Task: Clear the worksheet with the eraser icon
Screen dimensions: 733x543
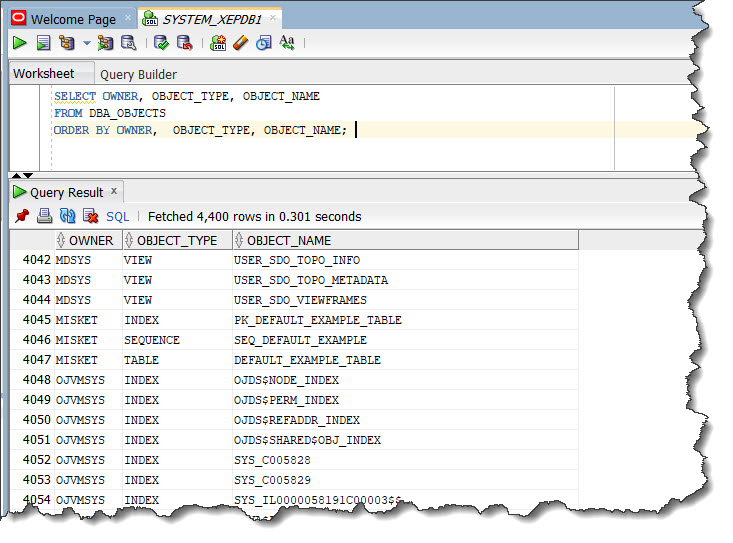Action: pos(241,43)
